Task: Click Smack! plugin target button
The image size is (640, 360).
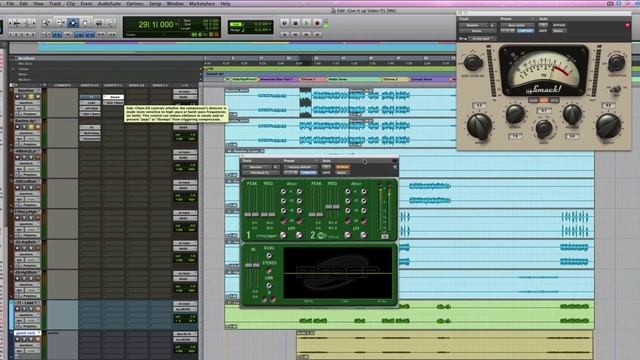Action: pos(627,25)
